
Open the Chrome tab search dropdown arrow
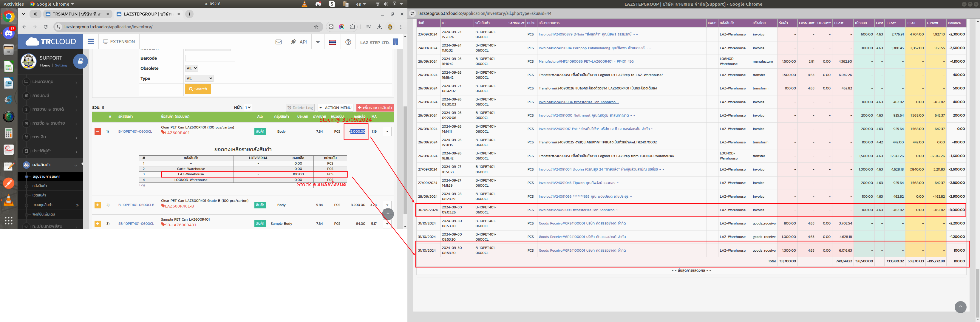point(24,14)
